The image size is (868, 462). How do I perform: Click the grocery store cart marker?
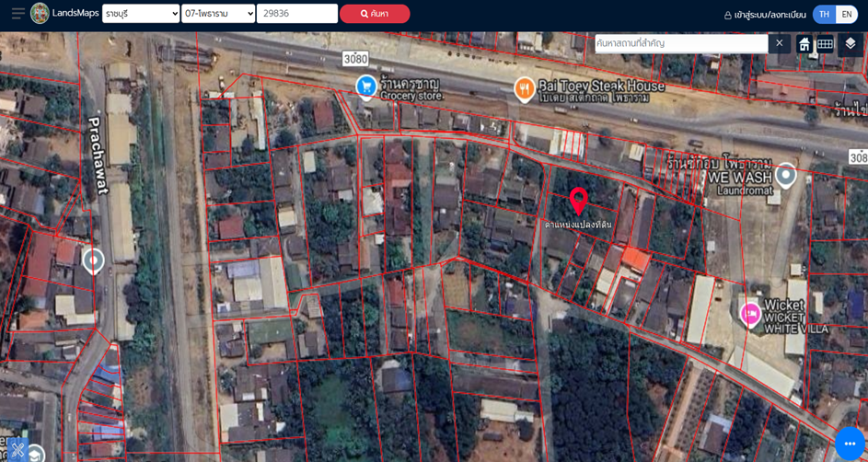pyautogui.click(x=366, y=87)
